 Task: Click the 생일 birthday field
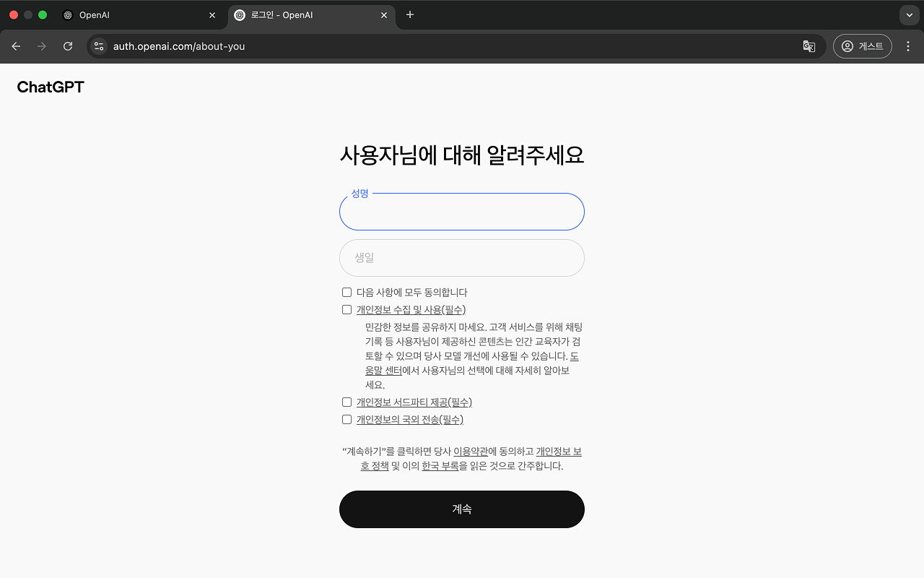coord(461,258)
